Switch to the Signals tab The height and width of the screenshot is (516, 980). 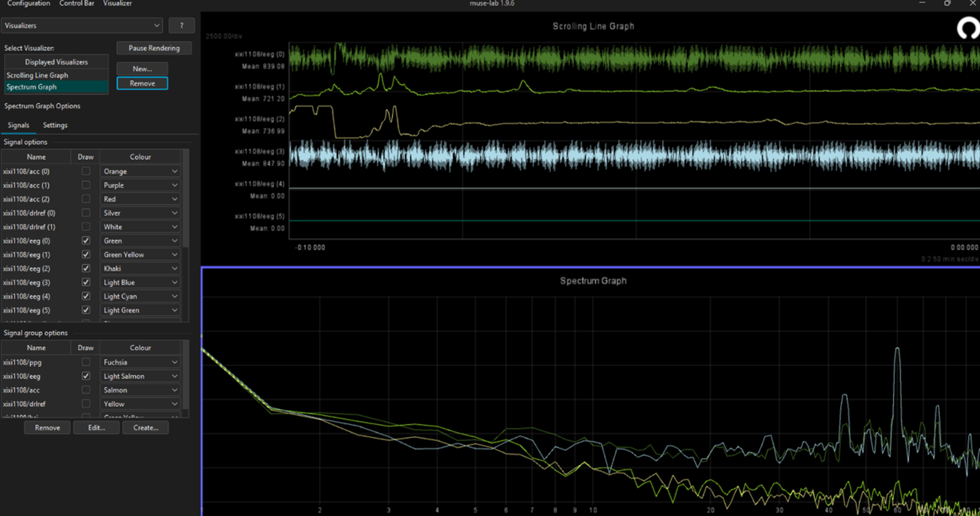point(18,125)
